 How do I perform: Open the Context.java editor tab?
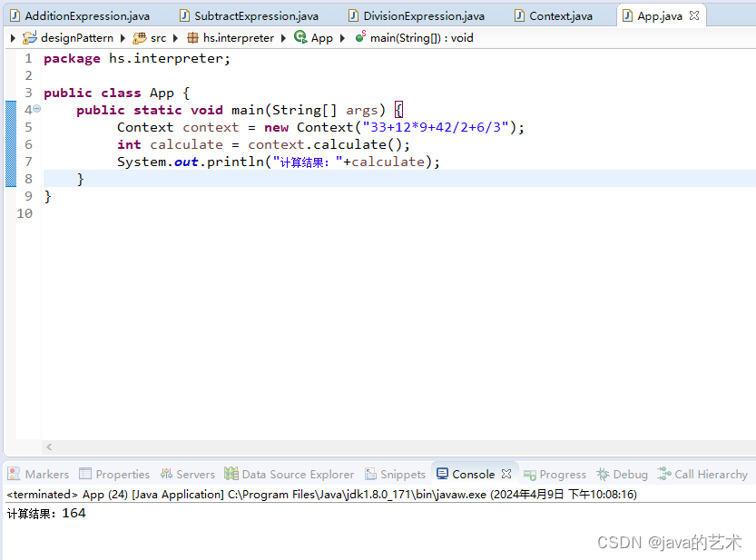[x=555, y=16]
